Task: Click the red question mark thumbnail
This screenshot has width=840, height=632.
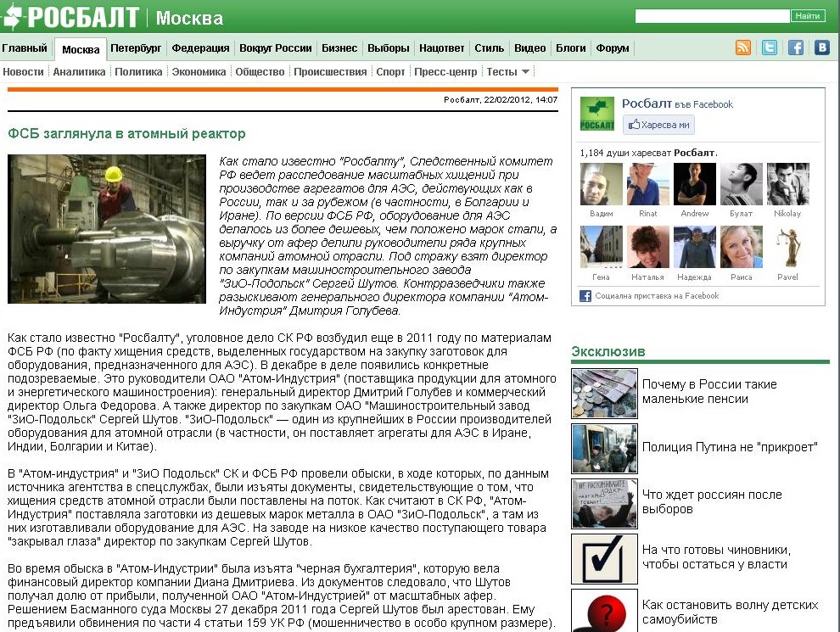Action: 604,611
